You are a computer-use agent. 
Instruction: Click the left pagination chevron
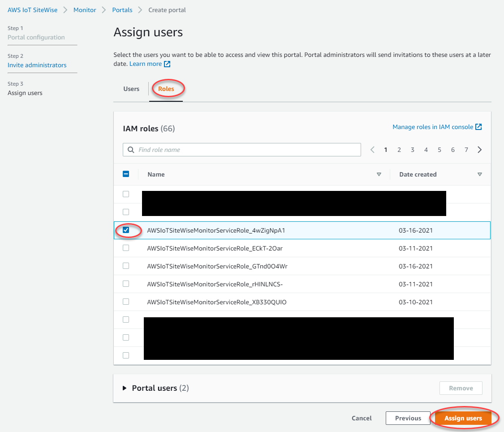(372, 149)
